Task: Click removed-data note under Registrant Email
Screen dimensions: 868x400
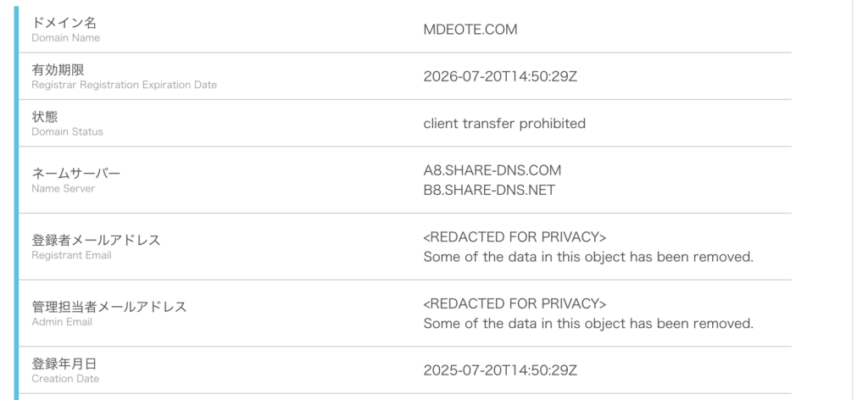Action: tap(588, 258)
